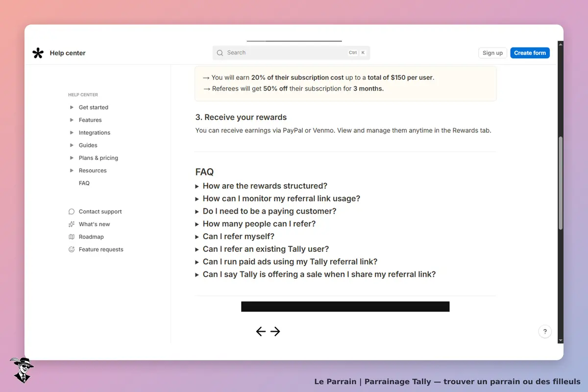The width and height of the screenshot is (588, 392).
Task: Open the FAQ sidebar link
Action: pyautogui.click(x=84, y=183)
